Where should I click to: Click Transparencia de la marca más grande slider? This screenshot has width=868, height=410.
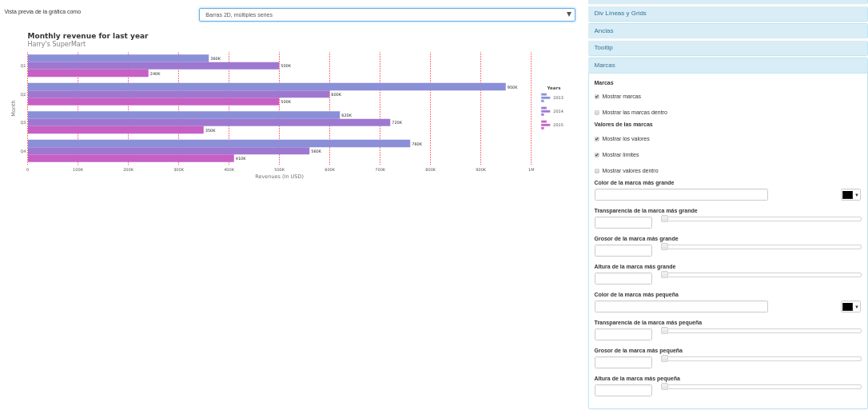pyautogui.click(x=761, y=219)
